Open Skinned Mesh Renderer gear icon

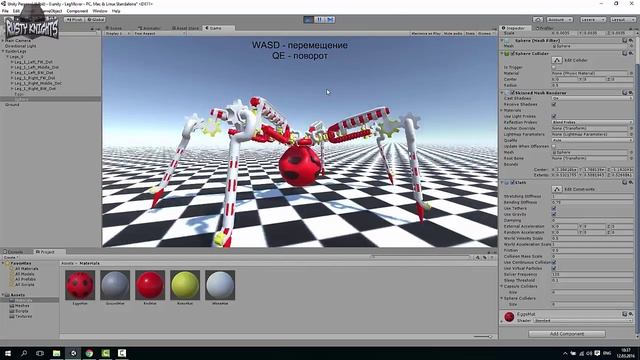coord(631,93)
